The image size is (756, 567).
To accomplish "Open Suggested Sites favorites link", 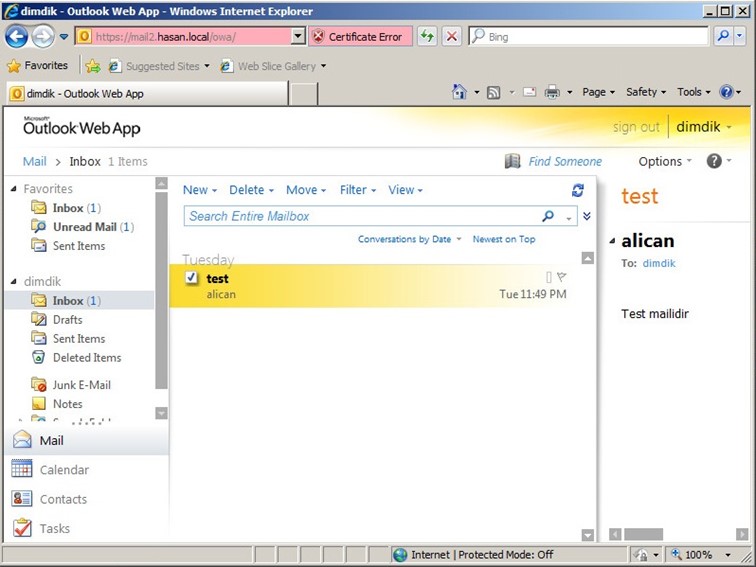I will [x=159, y=66].
